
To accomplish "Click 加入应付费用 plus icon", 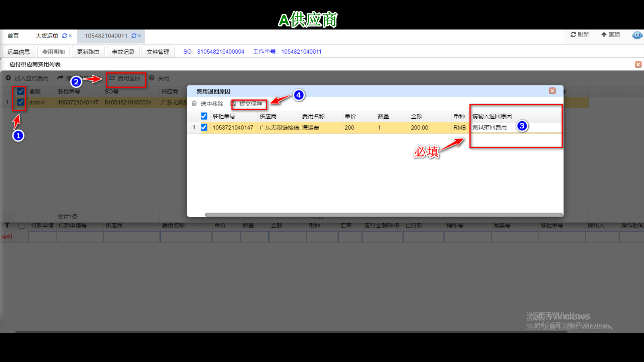I will coord(8,78).
